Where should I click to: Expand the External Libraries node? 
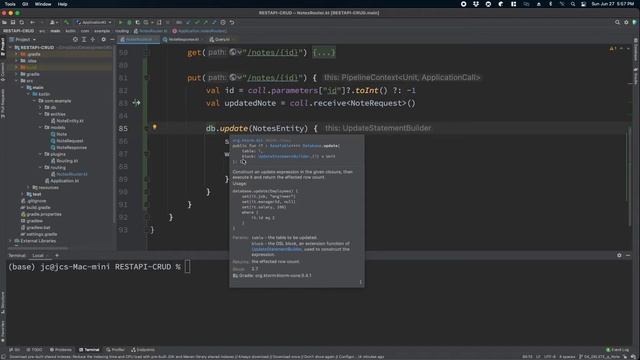pyautogui.click(x=11, y=241)
